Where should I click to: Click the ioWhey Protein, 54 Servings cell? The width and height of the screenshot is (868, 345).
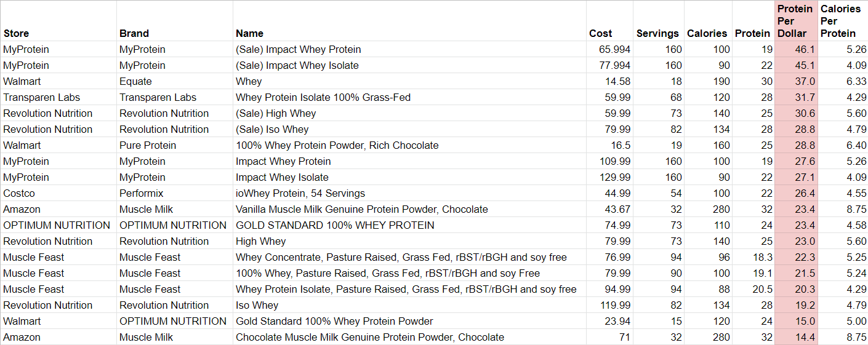(409, 193)
